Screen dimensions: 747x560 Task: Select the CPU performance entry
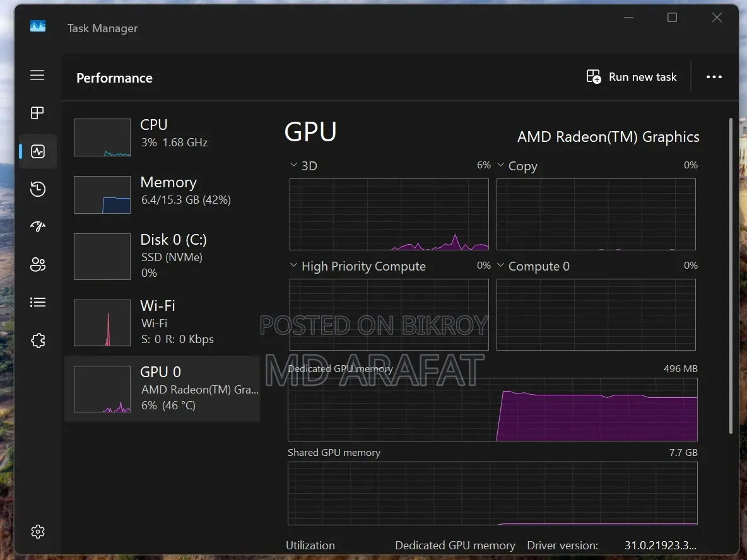pyautogui.click(x=162, y=137)
